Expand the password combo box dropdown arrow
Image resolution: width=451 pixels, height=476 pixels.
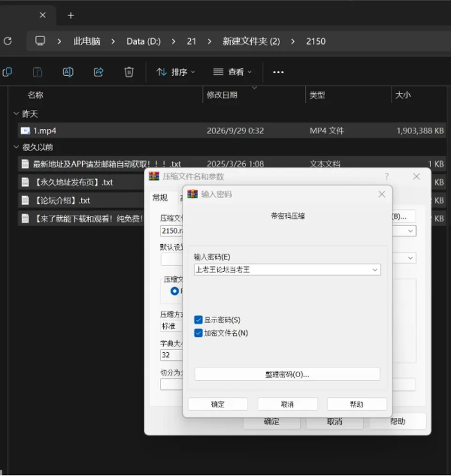pyautogui.click(x=375, y=269)
